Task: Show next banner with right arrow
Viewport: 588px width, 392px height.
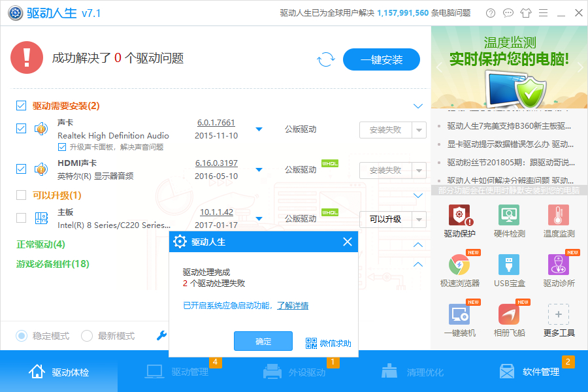Action: (x=580, y=67)
